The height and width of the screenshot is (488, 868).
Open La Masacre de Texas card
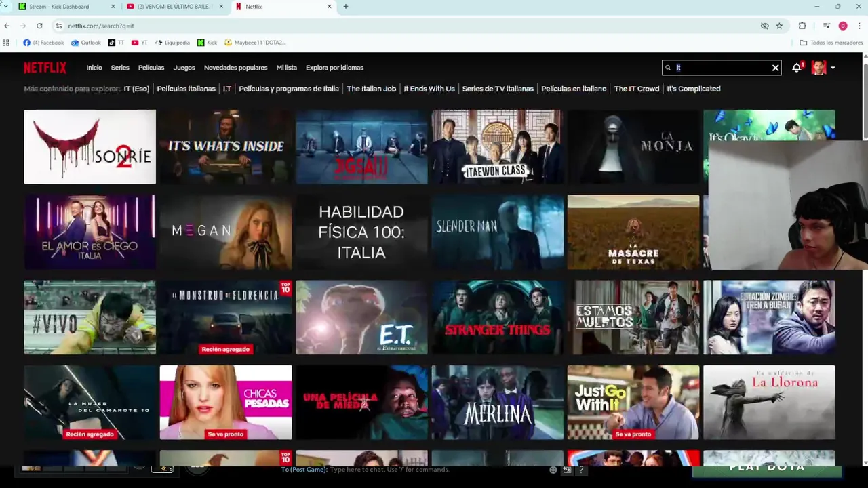(633, 232)
